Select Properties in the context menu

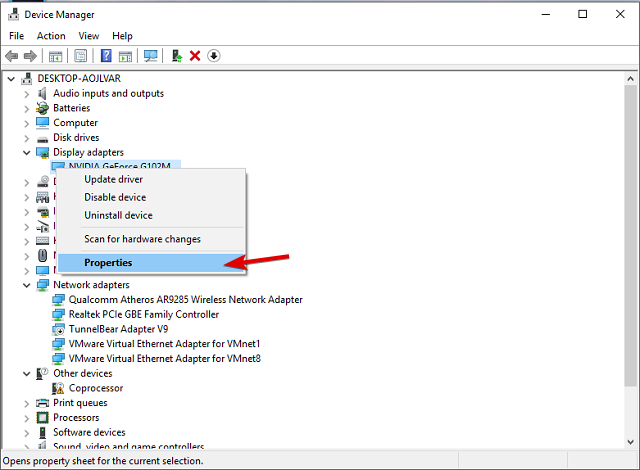(x=151, y=263)
